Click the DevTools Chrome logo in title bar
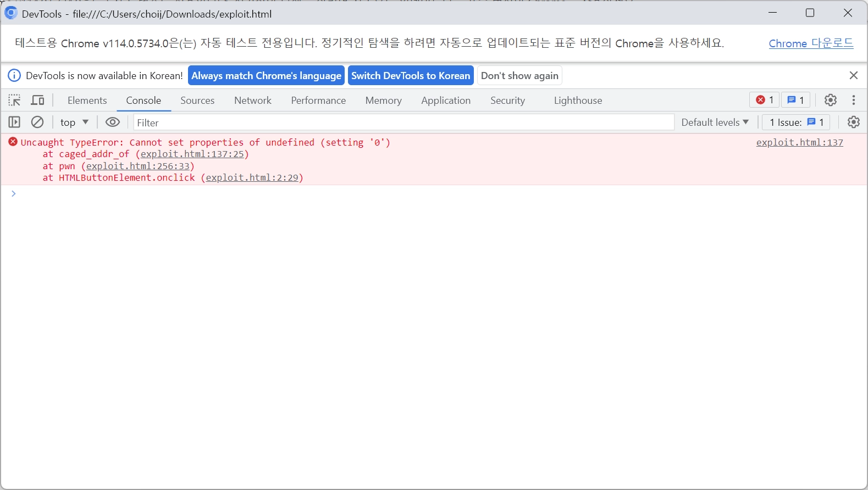 coord(11,13)
